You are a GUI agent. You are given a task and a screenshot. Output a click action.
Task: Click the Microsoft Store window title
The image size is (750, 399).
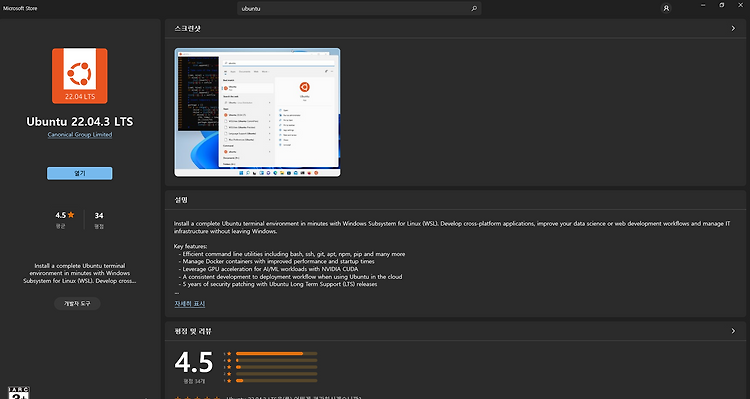pyautogui.click(x=20, y=8)
